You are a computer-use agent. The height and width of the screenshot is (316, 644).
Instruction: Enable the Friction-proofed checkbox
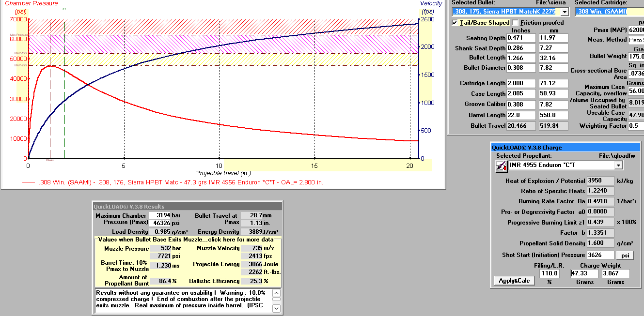click(x=516, y=23)
